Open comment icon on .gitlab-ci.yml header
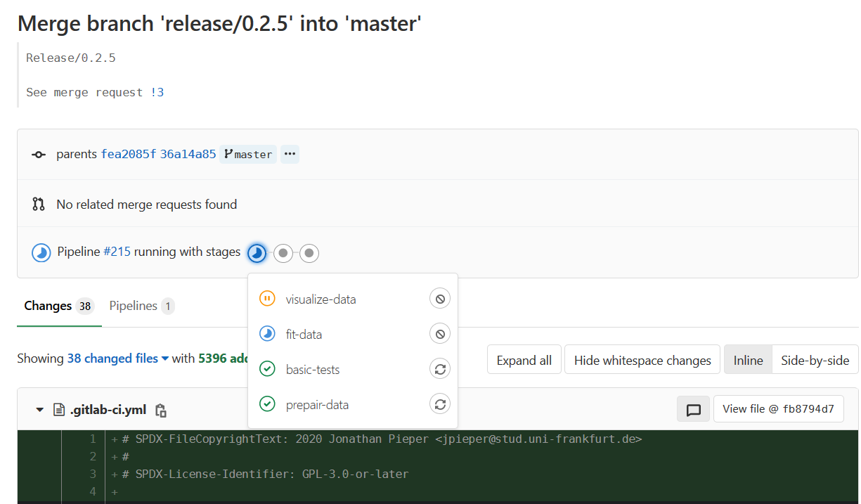The height and width of the screenshot is (504, 861). 693,408
